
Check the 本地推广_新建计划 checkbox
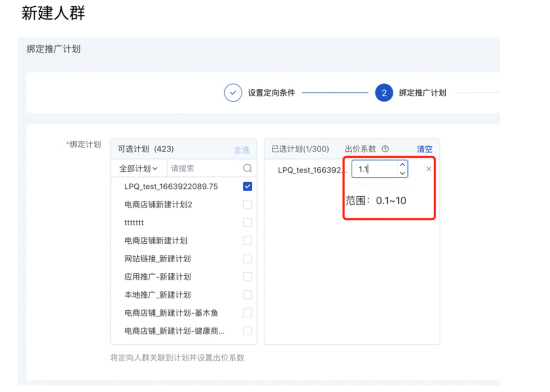click(x=247, y=295)
